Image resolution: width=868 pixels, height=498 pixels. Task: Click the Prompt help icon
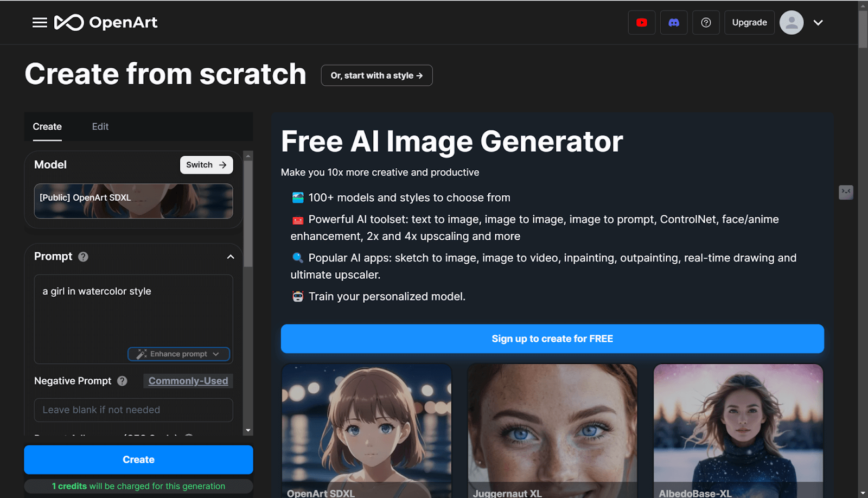(x=83, y=257)
